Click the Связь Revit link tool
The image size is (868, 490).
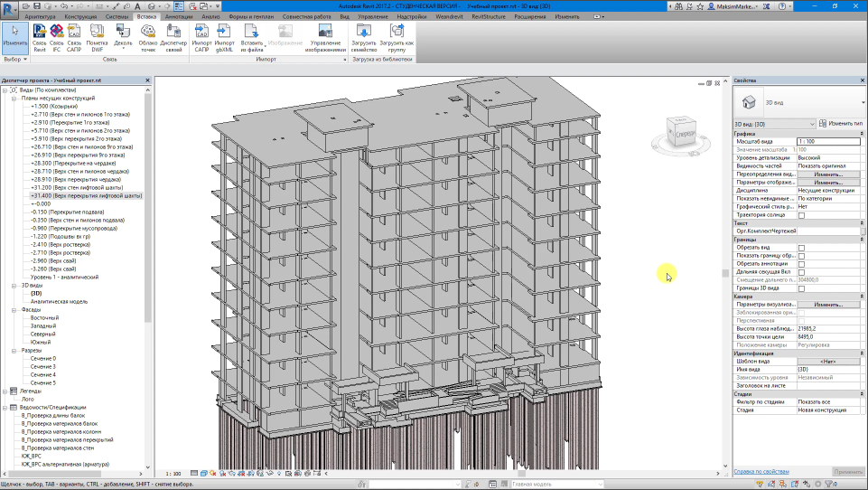40,38
